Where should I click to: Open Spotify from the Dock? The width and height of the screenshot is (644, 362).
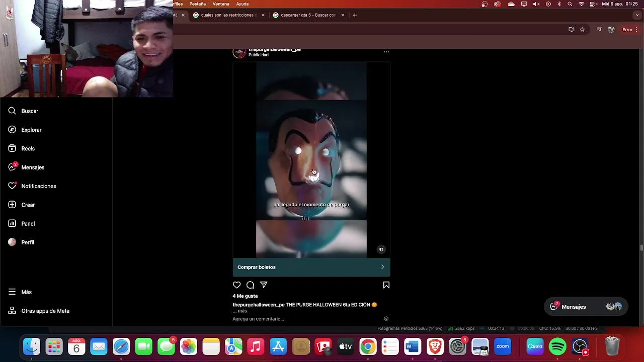click(x=557, y=346)
